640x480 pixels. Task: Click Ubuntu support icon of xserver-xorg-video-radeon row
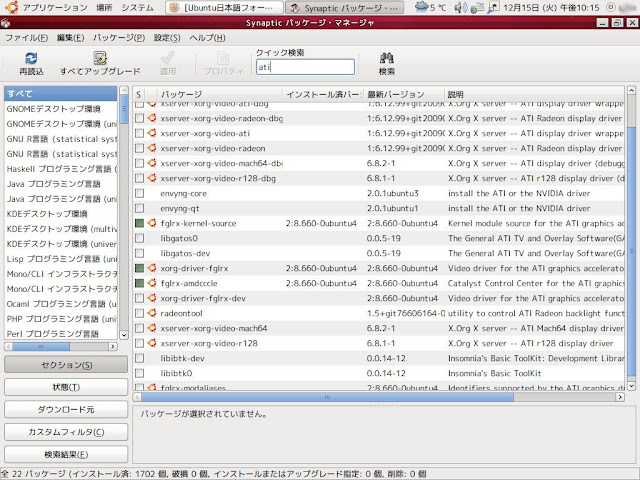(152, 148)
